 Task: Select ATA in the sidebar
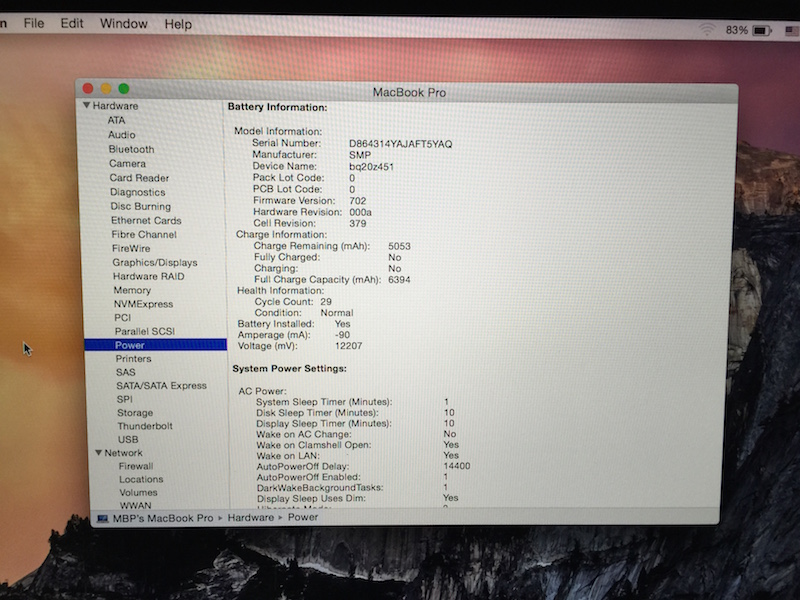pyautogui.click(x=116, y=120)
